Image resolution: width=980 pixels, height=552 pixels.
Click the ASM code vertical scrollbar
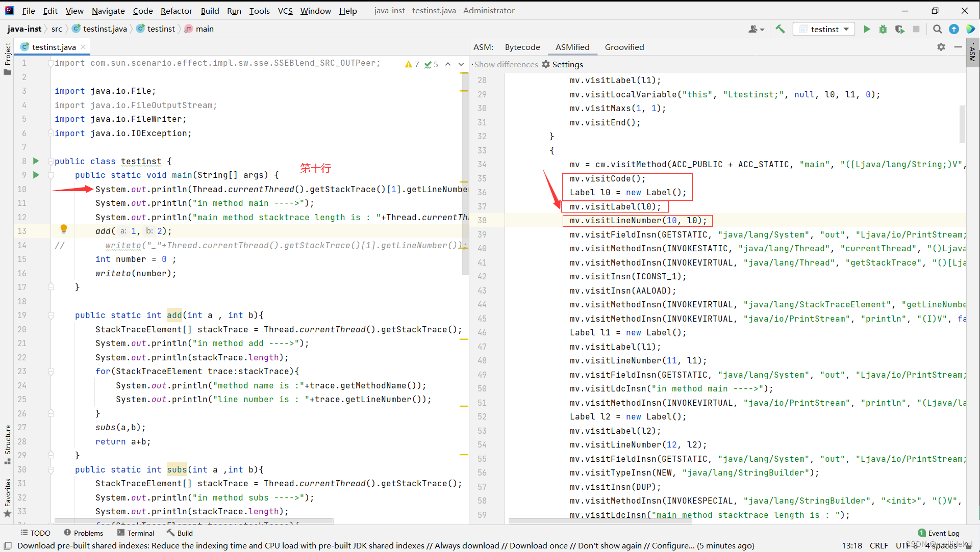coord(962,124)
